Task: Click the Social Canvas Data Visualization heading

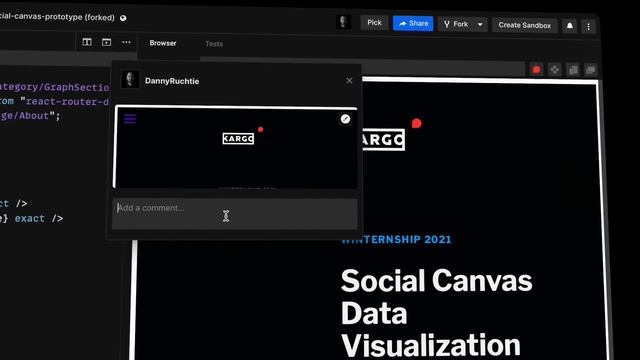Action: (436, 313)
